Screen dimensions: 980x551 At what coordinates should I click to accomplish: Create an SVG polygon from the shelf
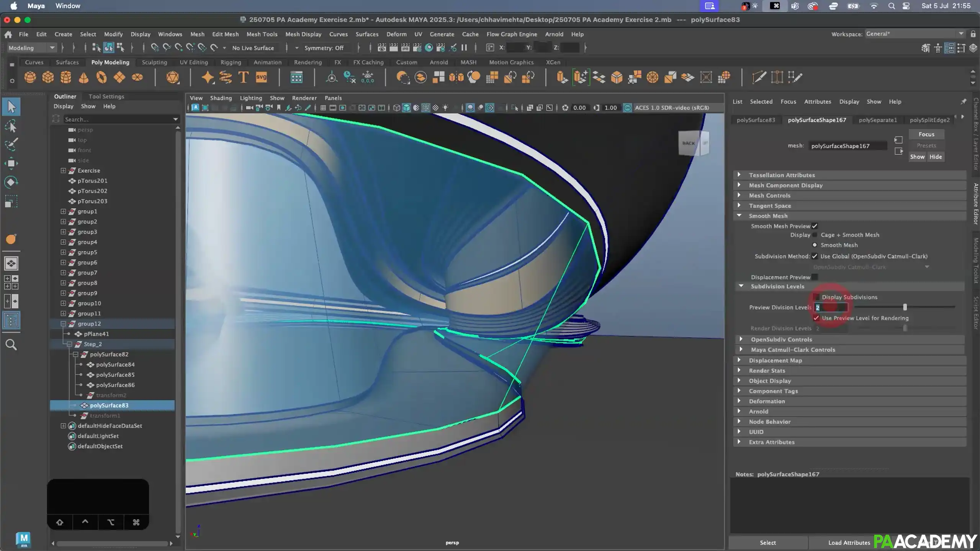[x=261, y=77]
